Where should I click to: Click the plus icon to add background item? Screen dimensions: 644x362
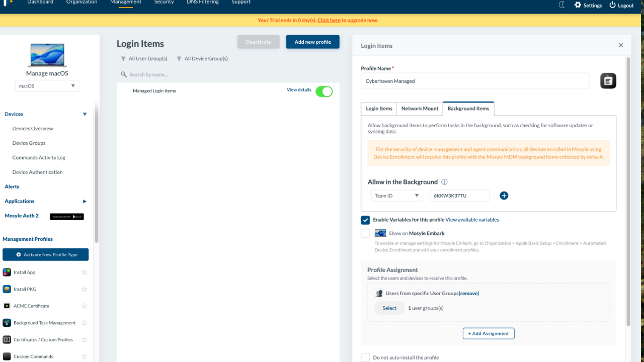(x=504, y=196)
